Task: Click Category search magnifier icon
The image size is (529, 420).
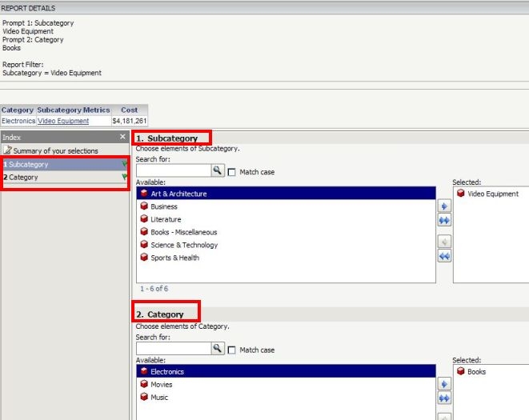Action: [x=218, y=348]
